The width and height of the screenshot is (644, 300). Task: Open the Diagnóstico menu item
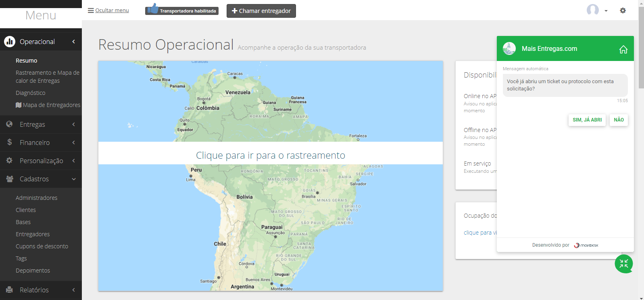coord(31,93)
